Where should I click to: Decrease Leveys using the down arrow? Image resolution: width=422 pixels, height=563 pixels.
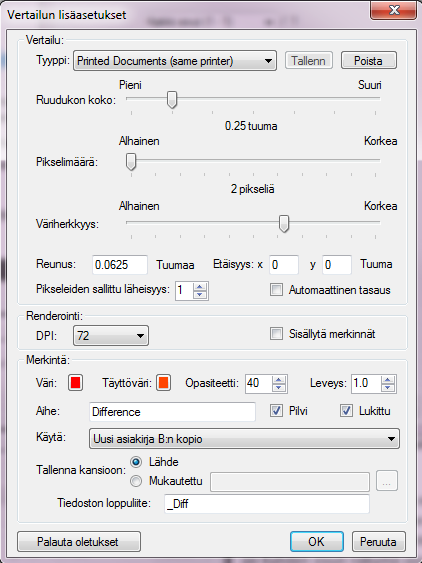click(387, 387)
